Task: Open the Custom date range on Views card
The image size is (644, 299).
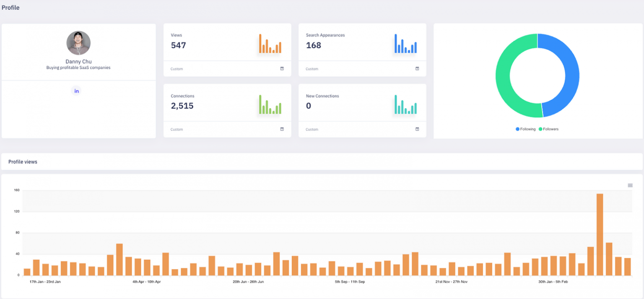Action: click(x=177, y=68)
